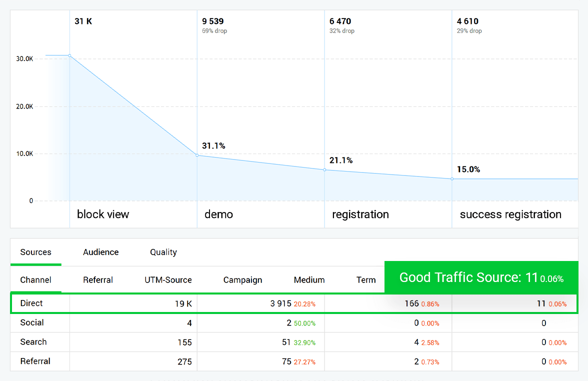Select the demo funnel step
Viewport: 588px width, 381px height.
(x=218, y=214)
